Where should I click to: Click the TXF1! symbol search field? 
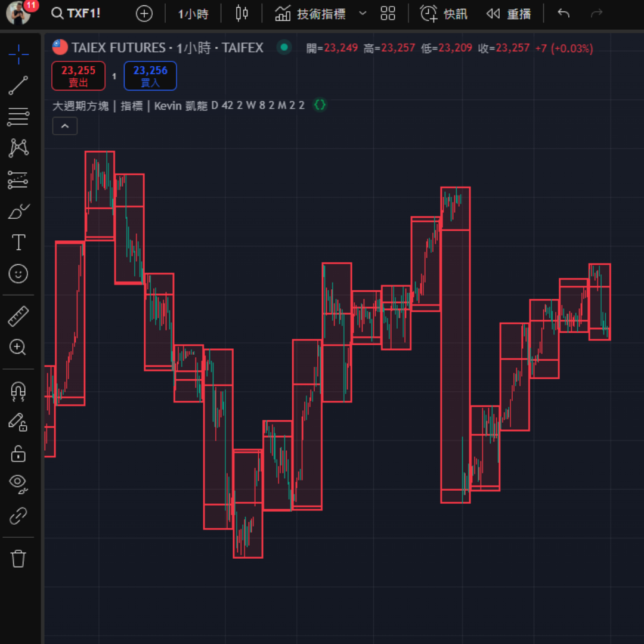tap(77, 14)
